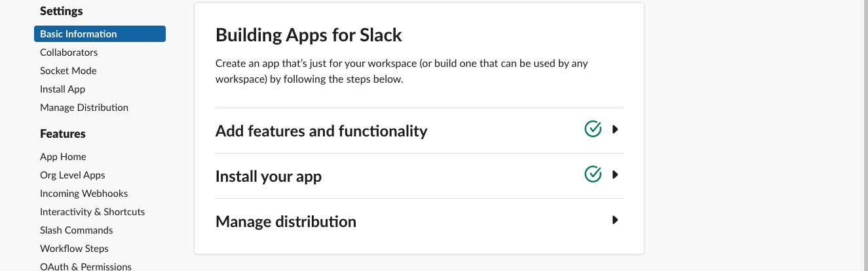Navigate to App Home feature
The width and height of the screenshot is (868, 271).
[63, 157]
